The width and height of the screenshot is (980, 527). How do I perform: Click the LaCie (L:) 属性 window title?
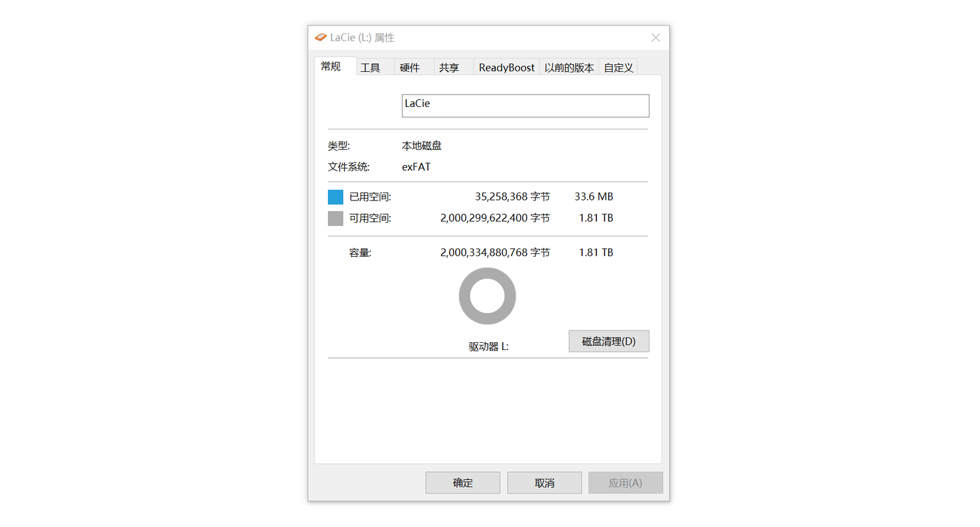(362, 38)
